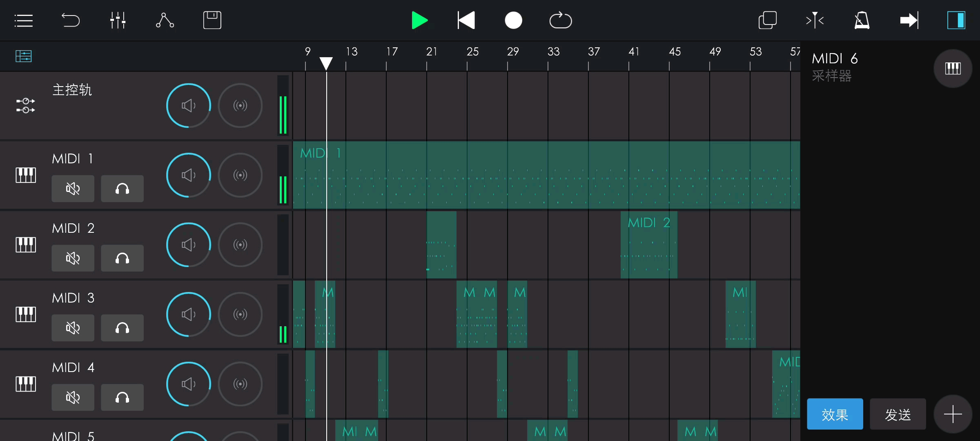Select MIDI 2 clip at bar 21
The width and height of the screenshot is (980, 441).
(441, 245)
